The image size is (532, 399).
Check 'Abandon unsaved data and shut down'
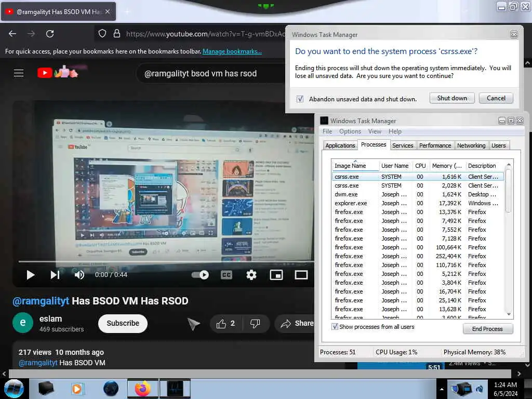300,99
